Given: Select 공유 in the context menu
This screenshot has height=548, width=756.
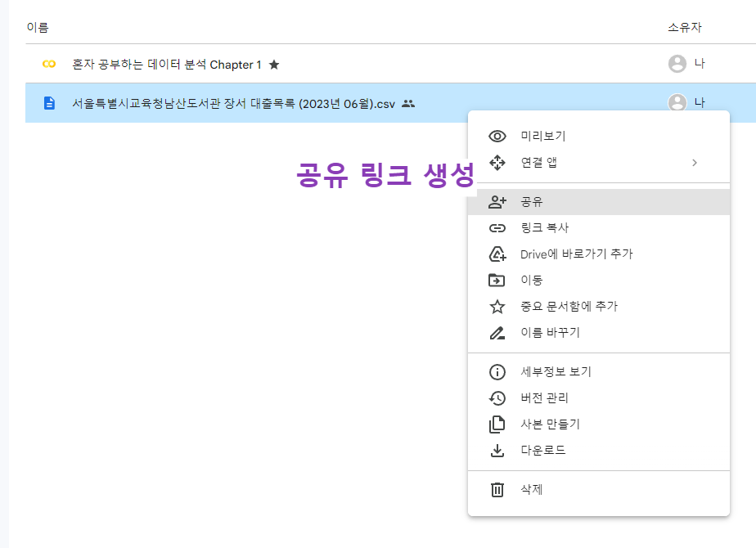Looking at the screenshot, I should point(599,202).
